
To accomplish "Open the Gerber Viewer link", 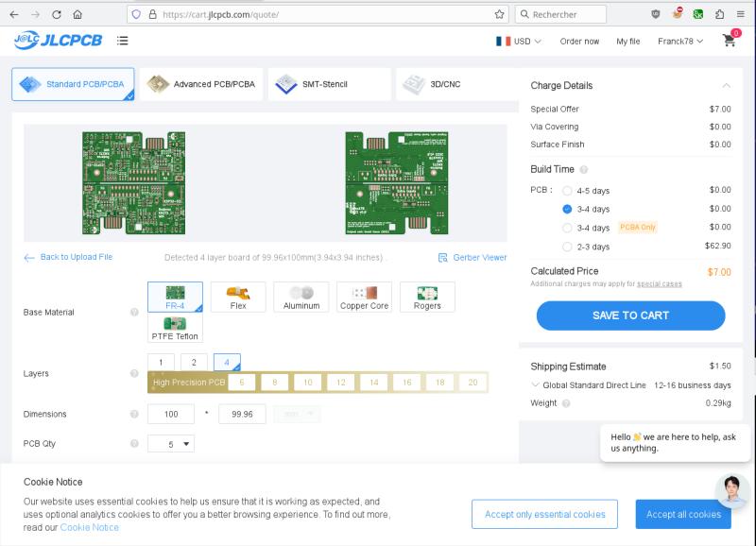I will (472, 258).
